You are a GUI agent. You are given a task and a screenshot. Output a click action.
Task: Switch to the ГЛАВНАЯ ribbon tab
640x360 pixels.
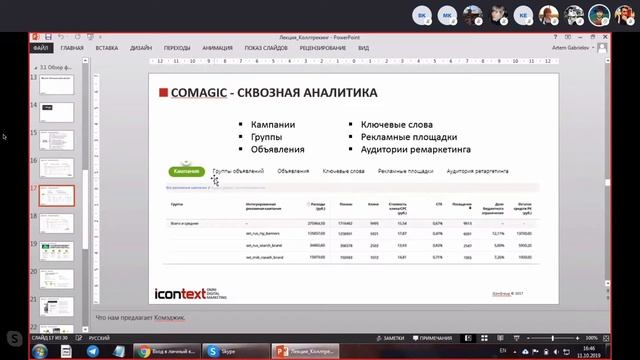pyautogui.click(x=72, y=48)
